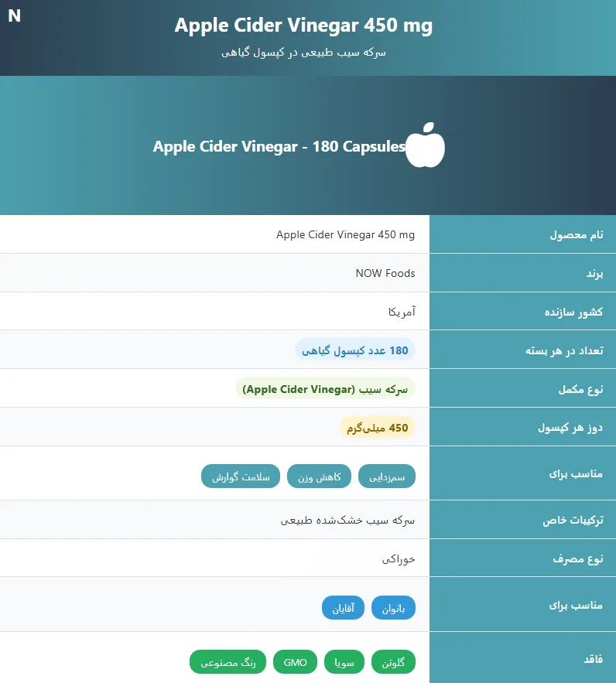Click the 'برند' row label
This screenshot has height=683, width=616.
click(594, 274)
